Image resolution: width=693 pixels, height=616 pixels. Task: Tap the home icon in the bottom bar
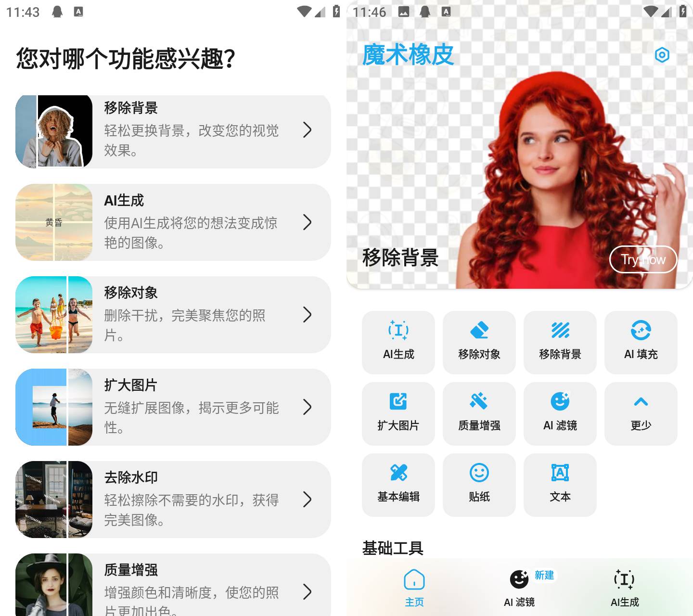414,581
